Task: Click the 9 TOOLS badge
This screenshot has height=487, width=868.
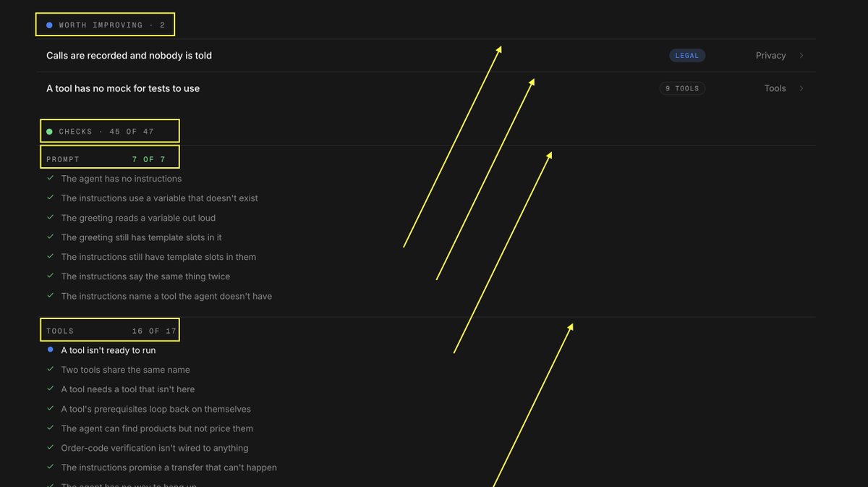Action: [682, 88]
